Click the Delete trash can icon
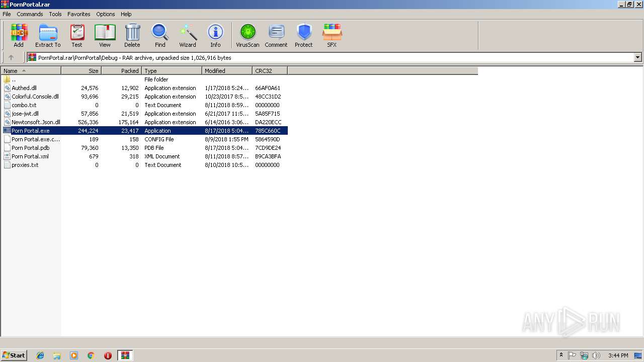This screenshot has height=362, width=644. (x=132, y=35)
